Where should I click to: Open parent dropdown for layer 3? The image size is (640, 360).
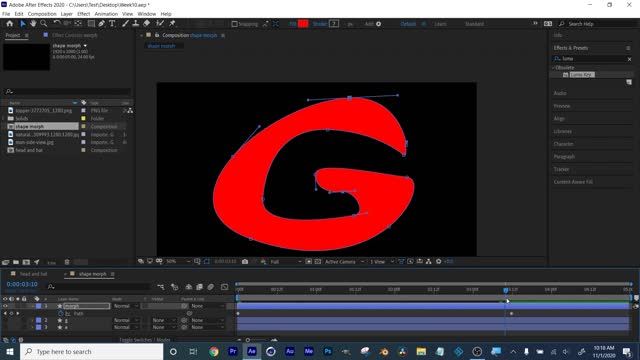click(207, 327)
